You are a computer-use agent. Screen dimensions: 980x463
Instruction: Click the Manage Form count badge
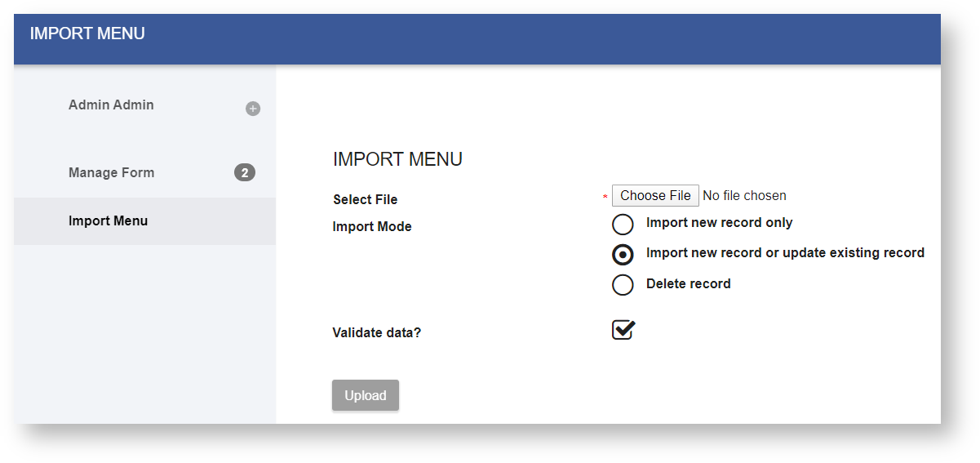click(x=245, y=172)
